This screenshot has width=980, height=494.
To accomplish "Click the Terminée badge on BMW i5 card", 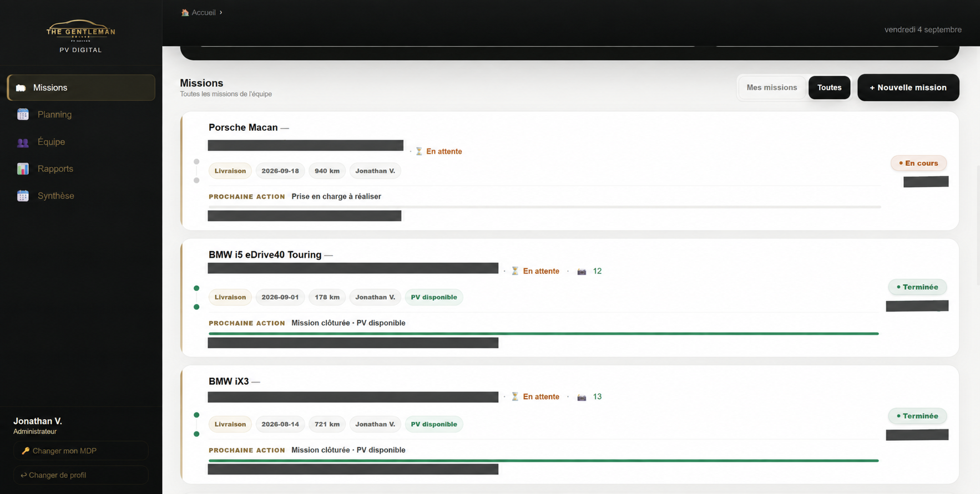I will point(917,287).
